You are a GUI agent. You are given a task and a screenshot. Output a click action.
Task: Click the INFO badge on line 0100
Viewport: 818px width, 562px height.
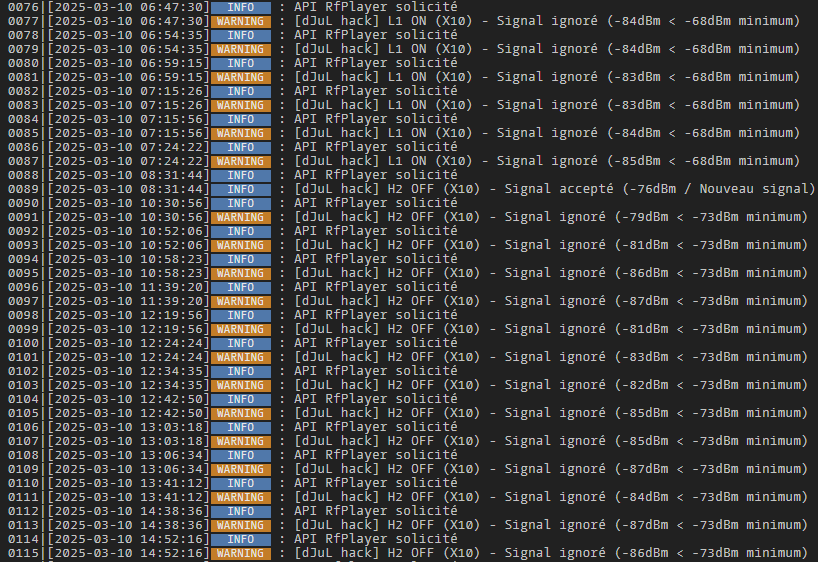coord(240,343)
